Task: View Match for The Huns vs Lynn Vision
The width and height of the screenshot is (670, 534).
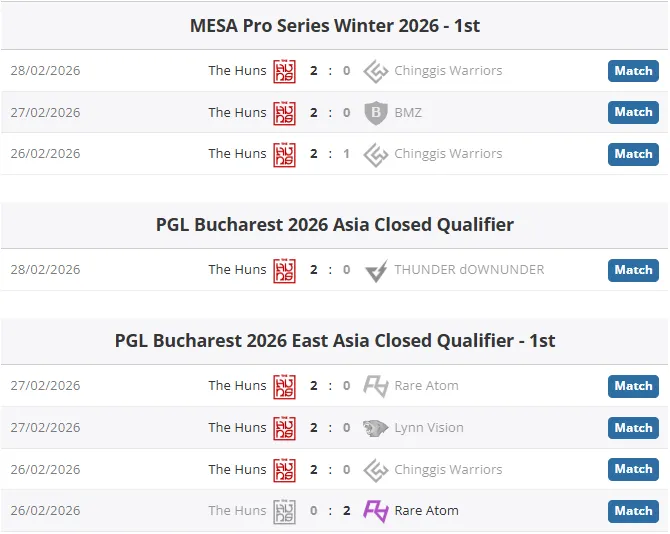Action: click(633, 428)
